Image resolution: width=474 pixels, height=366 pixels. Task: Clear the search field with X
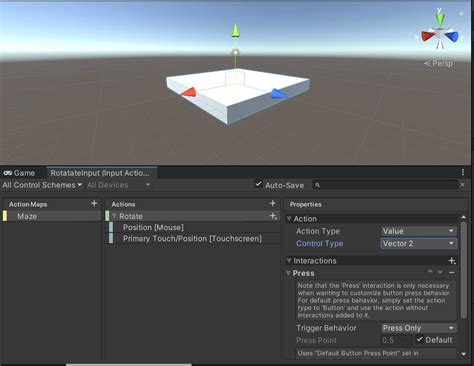coord(462,185)
